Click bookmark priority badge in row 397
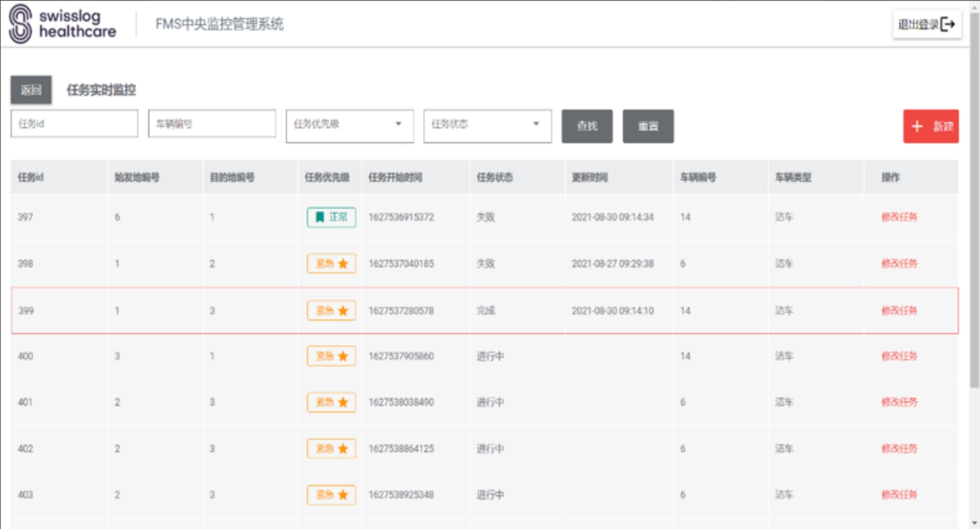The image size is (980, 529). pos(331,217)
